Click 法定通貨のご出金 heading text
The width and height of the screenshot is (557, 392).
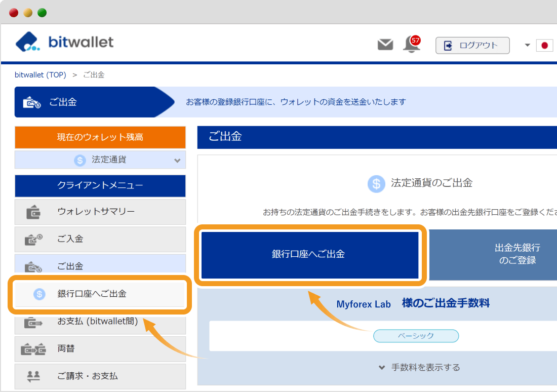coord(431,183)
